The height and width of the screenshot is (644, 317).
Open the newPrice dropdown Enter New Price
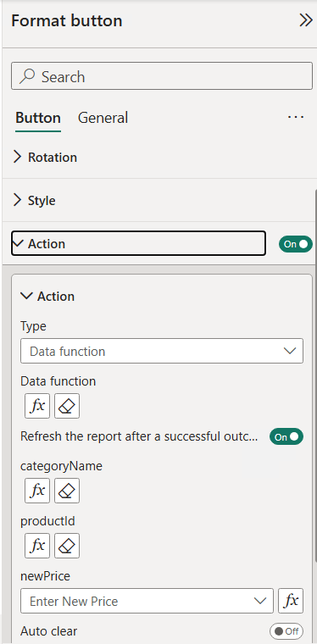[x=147, y=601]
